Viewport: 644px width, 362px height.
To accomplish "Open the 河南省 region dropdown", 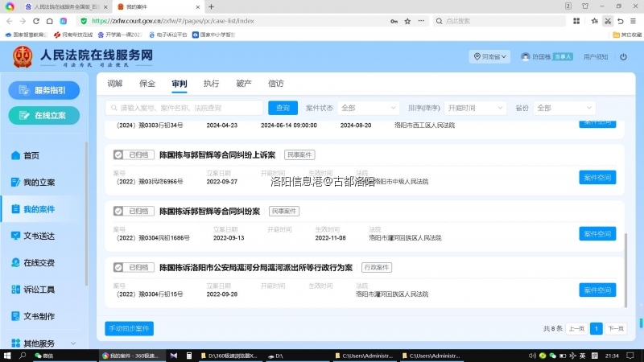I will click(489, 56).
